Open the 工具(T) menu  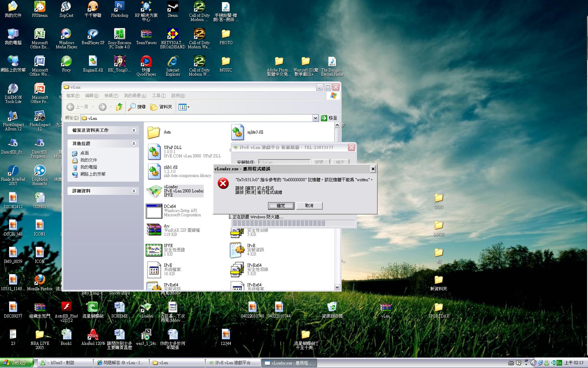[159, 96]
